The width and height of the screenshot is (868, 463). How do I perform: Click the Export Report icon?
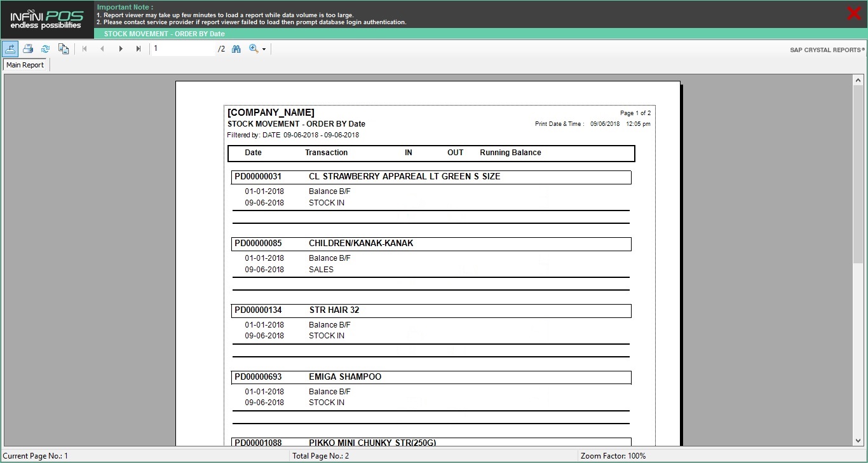pyautogui.click(x=10, y=48)
